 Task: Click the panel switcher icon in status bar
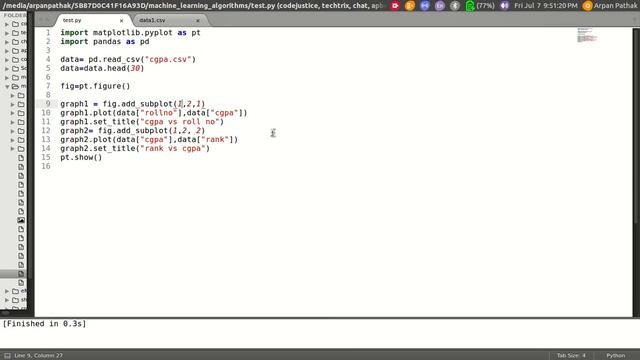click(7, 356)
